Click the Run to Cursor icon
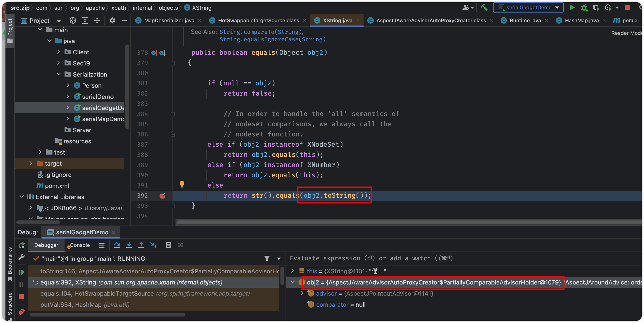 pos(153,245)
